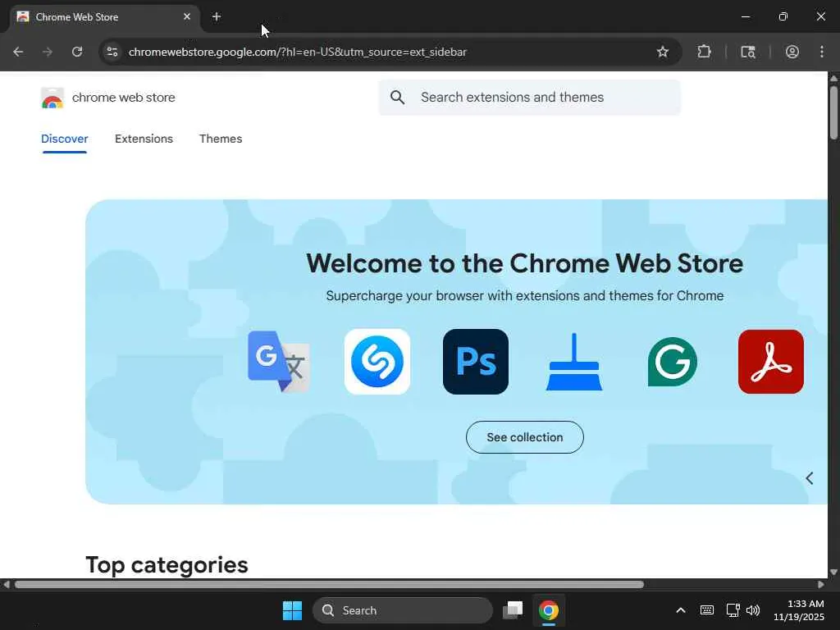Viewport: 840px width, 630px height.
Task: Show hidden system tray icons chevron
Action: pyautogui.click(x=681, y=610)
